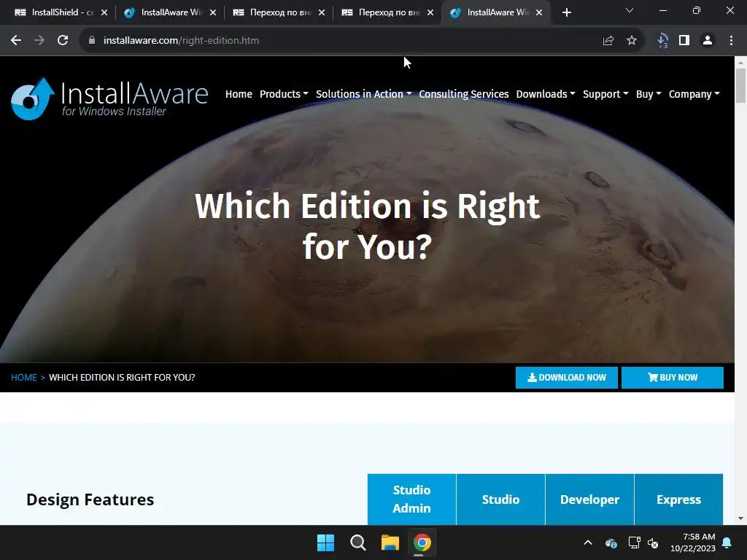Click the InstallAware logo icon
This screenshot has width=747, height=560.
tap(32, 98)
